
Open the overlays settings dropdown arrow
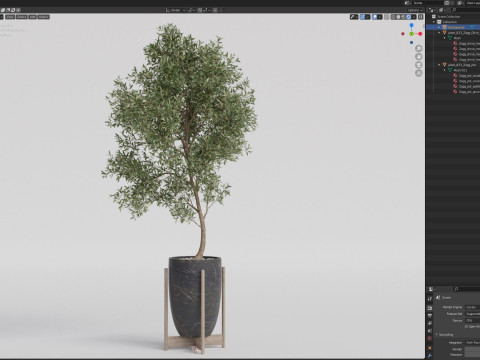pos(380,17)
